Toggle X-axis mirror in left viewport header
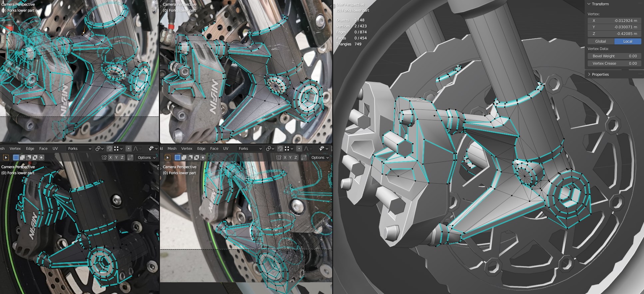The height and width of the screenshot is (294, 644). [x=110, y=158]
